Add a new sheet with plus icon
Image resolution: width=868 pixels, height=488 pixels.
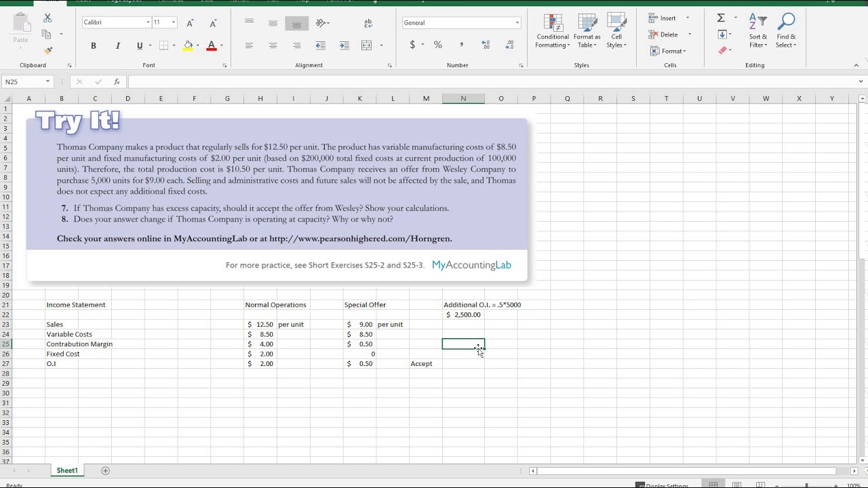[105, 470]
